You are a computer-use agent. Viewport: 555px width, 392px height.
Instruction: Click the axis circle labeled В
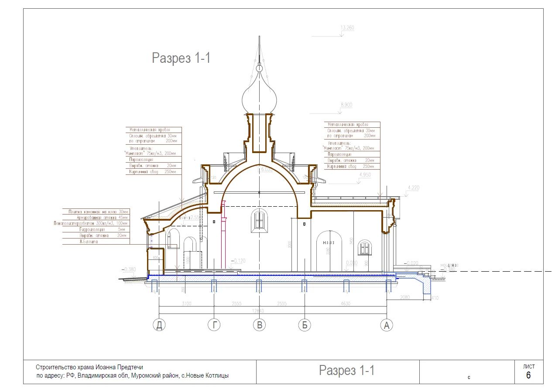[x=259, y=325]
